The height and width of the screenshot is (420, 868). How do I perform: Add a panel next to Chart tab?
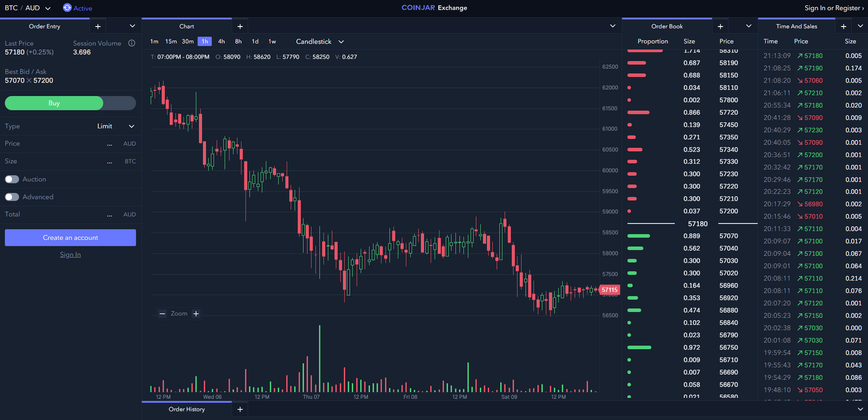click(240, 27)
